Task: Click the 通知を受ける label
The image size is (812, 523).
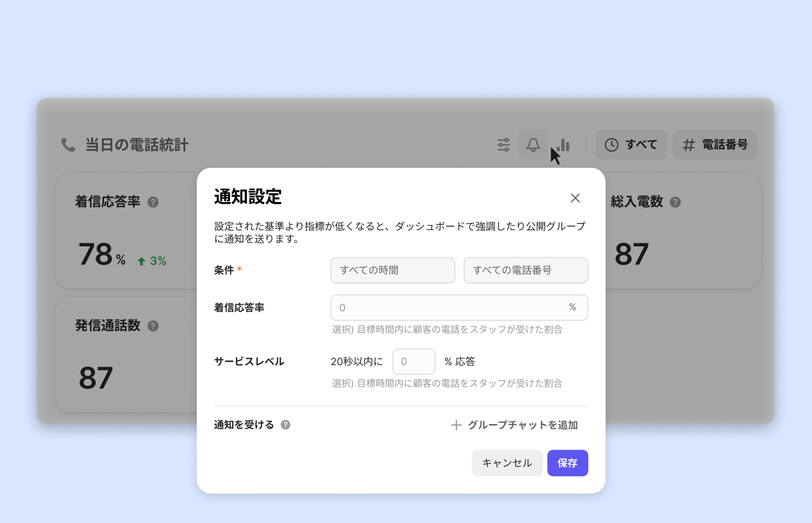Action: (x=244, y=425)
